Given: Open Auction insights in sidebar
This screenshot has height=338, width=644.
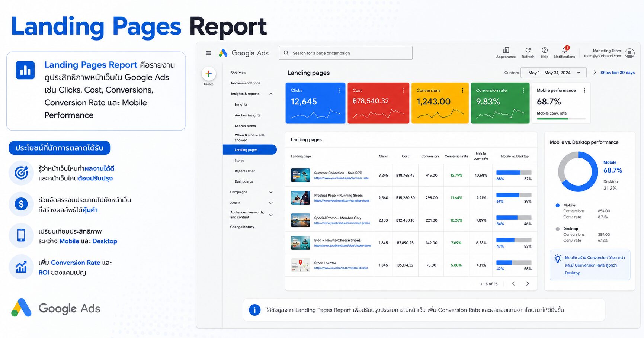Looking at the screenshot, I should click(x=247, y=115).
